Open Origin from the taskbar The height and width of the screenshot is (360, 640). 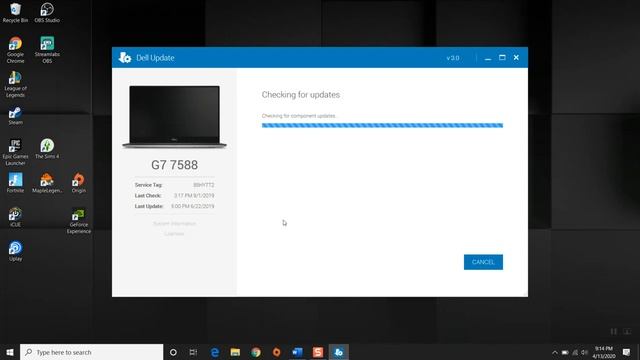pos(276,352)
